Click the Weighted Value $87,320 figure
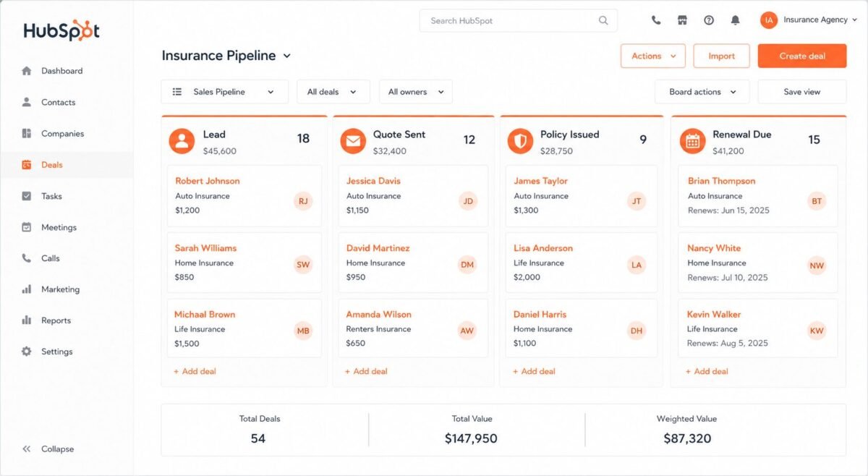 click(x=687, y=438)
